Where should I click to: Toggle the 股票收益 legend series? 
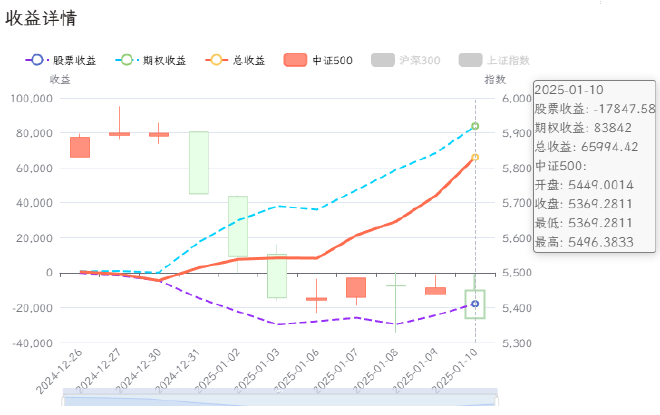pyautogui.click(x=61, y=61)
